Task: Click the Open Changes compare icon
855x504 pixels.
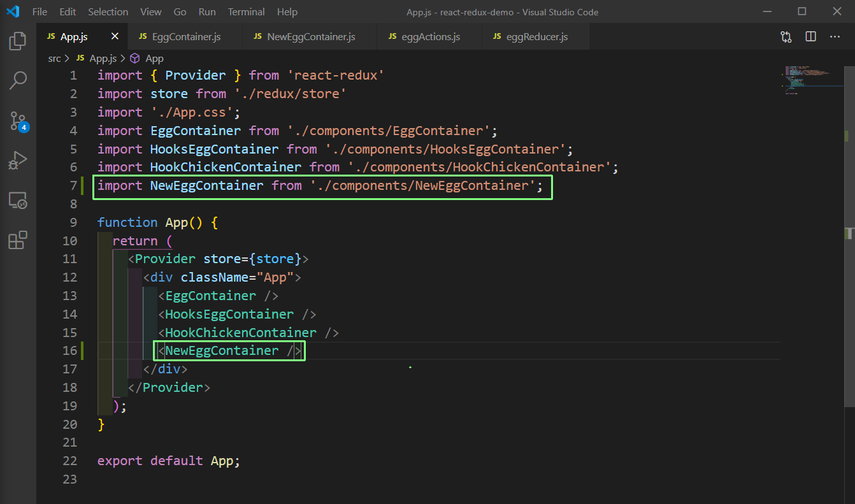Action: click(x=786, y=37)
